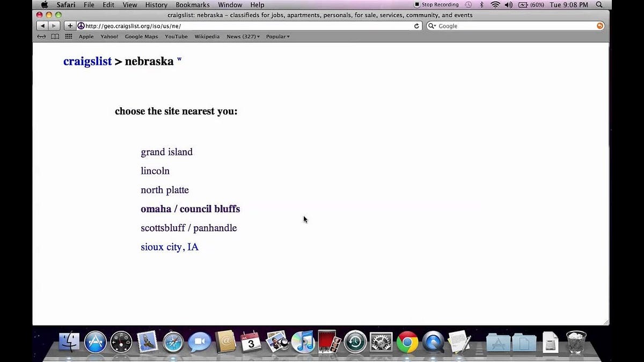The image size is (644, 362).
Task: Open the History menu
Action: tap(156, 5)
